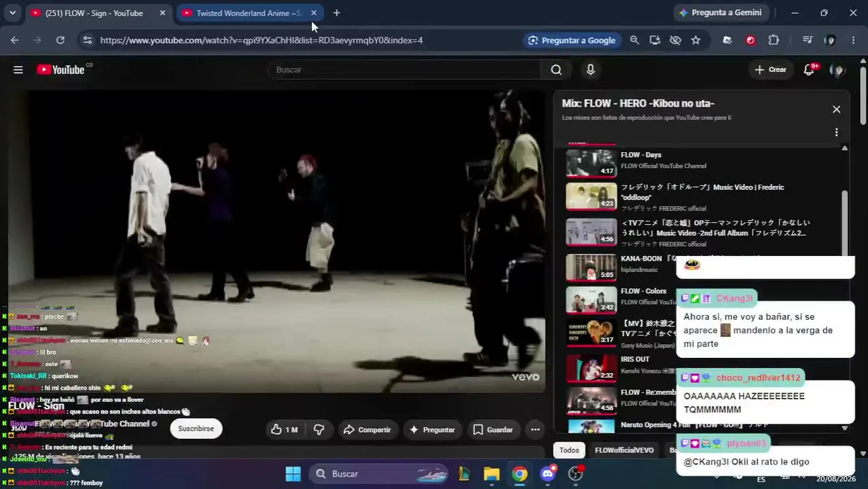Screen dimensions: 868x489
Task: Click the Compartir share button
Action: click(367, 429)
